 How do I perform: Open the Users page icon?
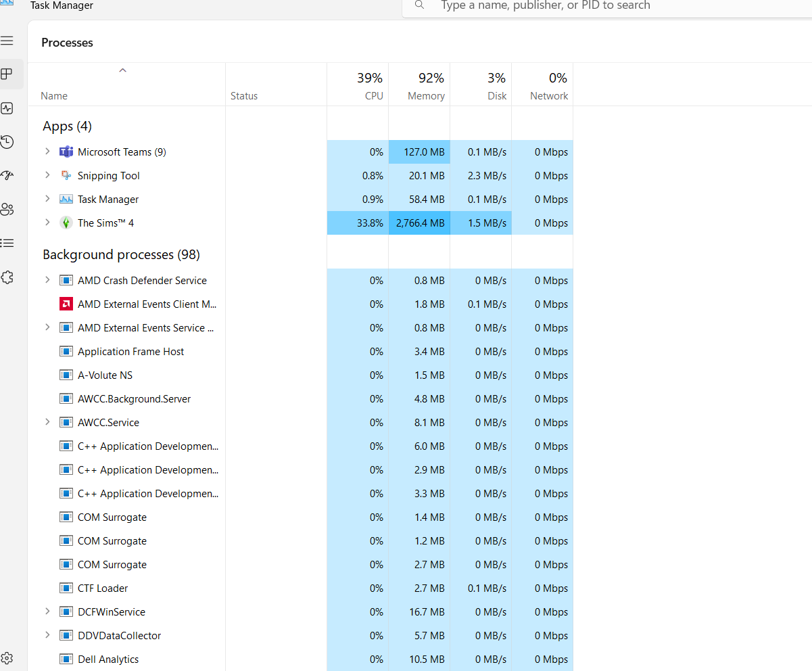point(7,210)
